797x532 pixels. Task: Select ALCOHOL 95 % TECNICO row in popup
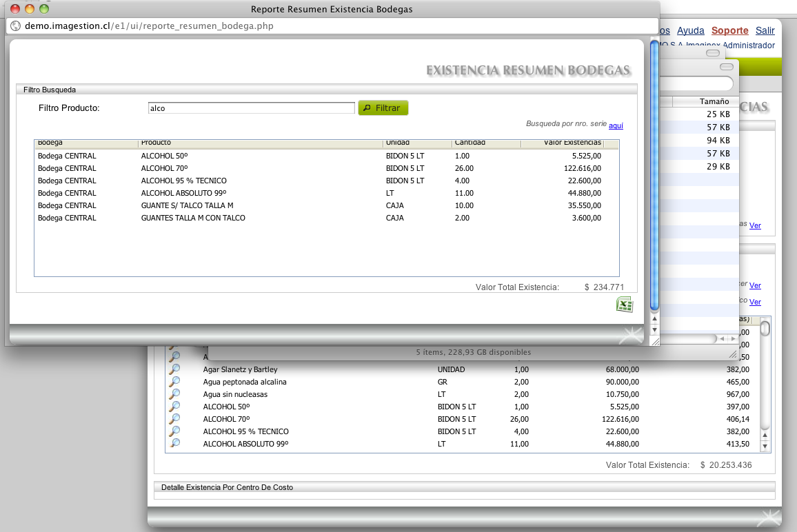[326, 181]
